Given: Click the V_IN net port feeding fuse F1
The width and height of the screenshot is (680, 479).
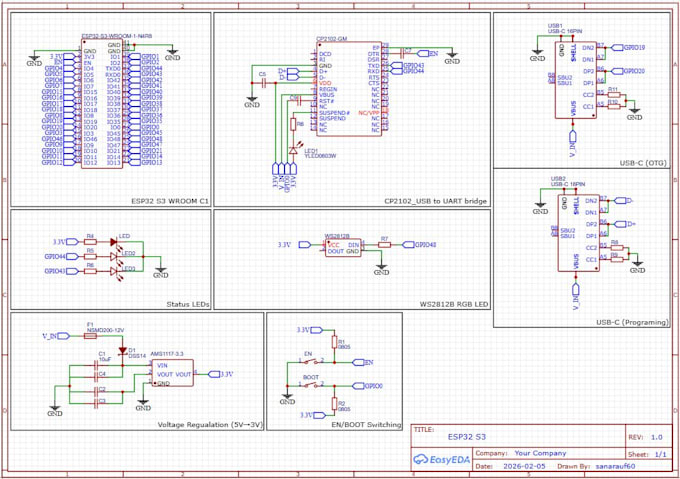Looking at the screenshot, I should click(56, 336).
